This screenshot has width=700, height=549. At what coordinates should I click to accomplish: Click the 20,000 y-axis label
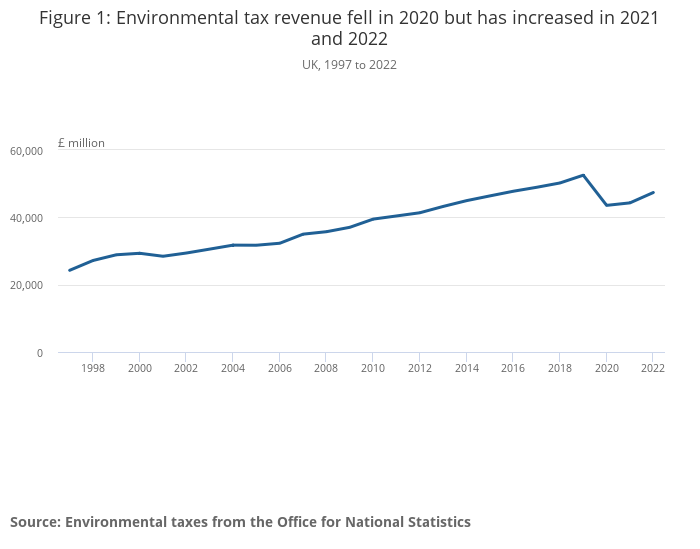point(26,286)
